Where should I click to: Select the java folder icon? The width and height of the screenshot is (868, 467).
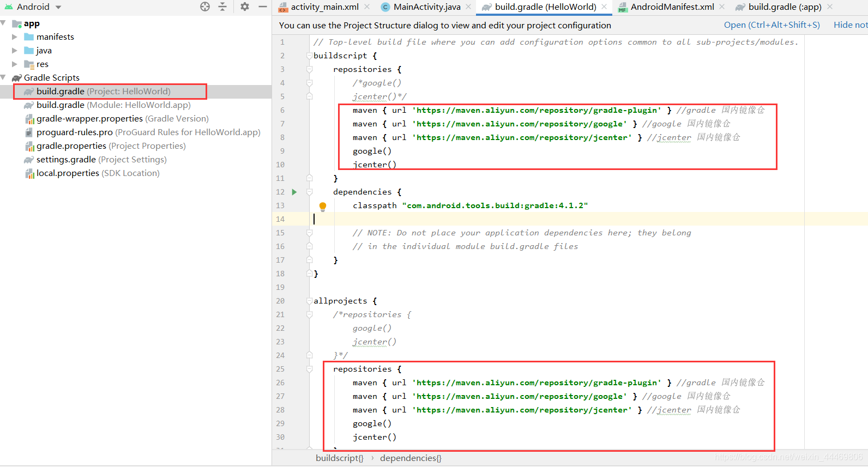point(29,51)
